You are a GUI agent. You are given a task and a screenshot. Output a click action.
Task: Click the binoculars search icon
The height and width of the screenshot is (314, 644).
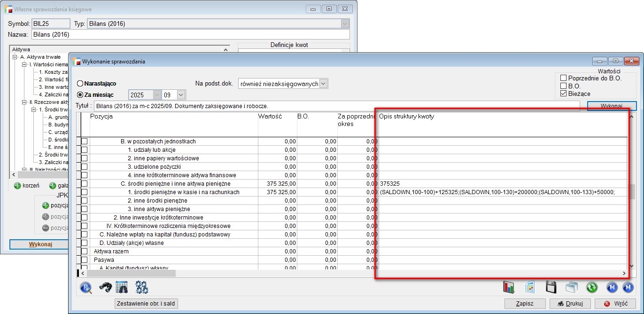click(x=104, y=287)
